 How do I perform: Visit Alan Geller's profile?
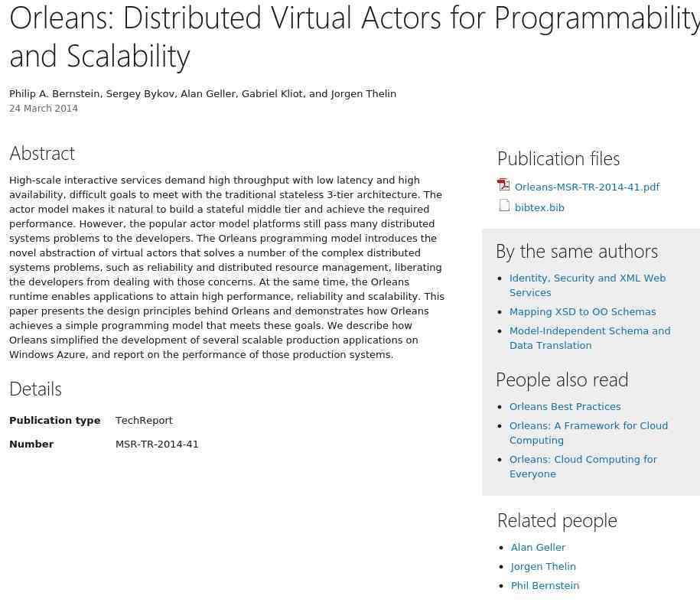538,547
